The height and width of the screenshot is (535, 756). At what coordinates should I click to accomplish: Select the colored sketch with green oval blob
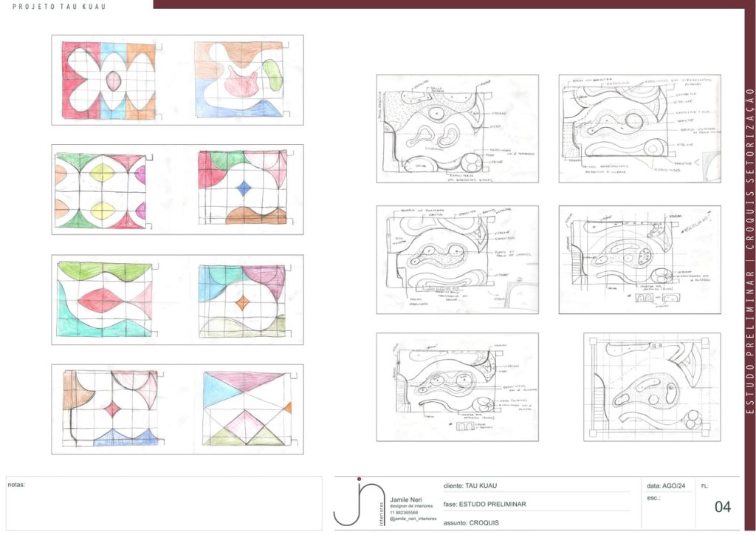click(238, 79)
